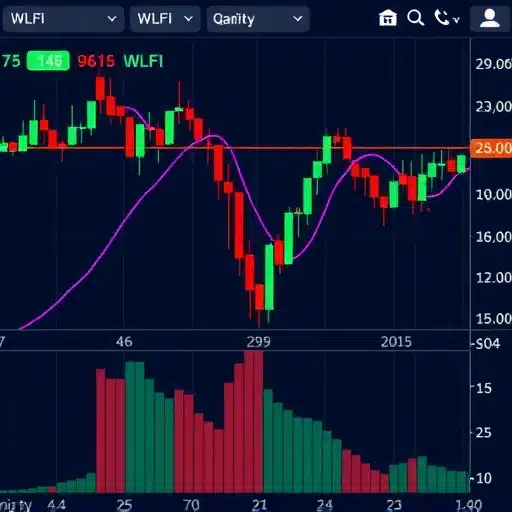Click the 29.06 price axis label
This screenshot has width=512, height=512.
(493, 64)
